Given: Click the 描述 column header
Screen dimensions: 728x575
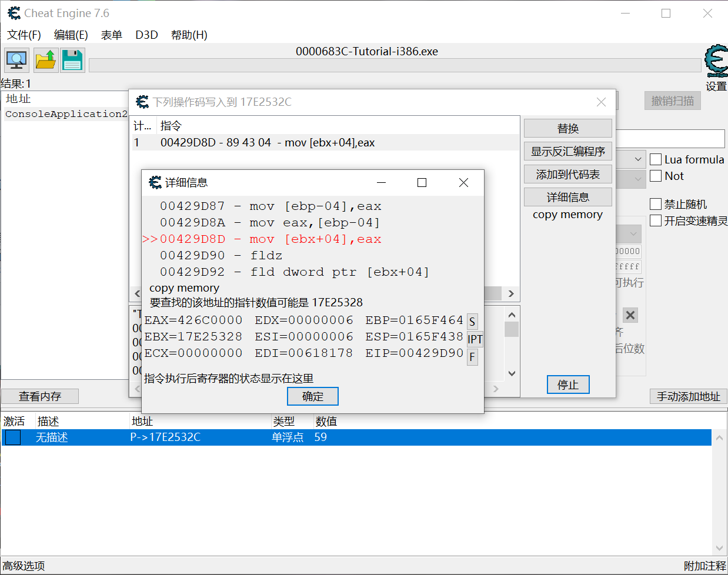Looking at the screenshot, I should [48, 421].
